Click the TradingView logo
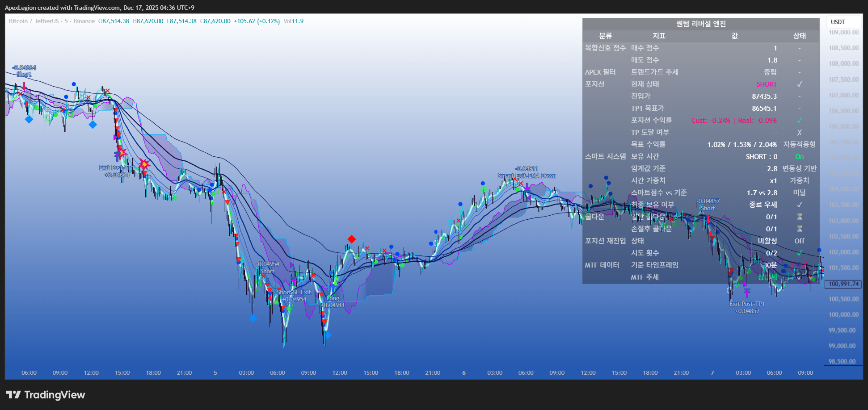 click(x=45, y=395)
